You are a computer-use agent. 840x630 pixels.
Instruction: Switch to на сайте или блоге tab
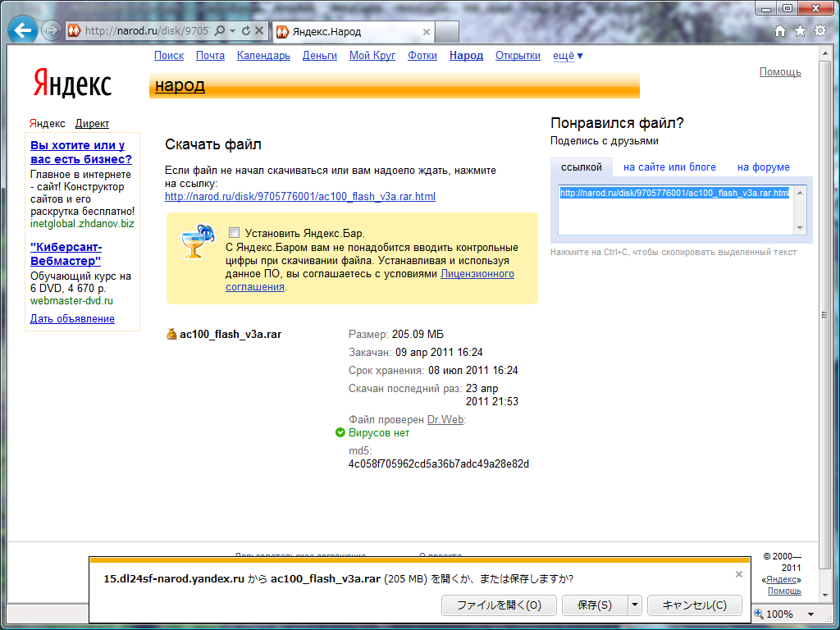coord(669,167)
